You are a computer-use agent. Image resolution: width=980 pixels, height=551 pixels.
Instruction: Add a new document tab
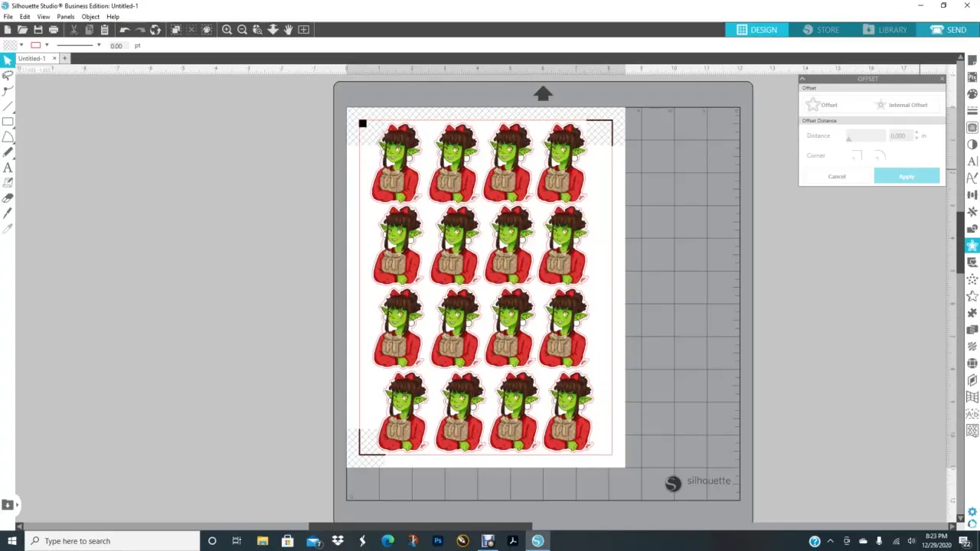(65, 58)
